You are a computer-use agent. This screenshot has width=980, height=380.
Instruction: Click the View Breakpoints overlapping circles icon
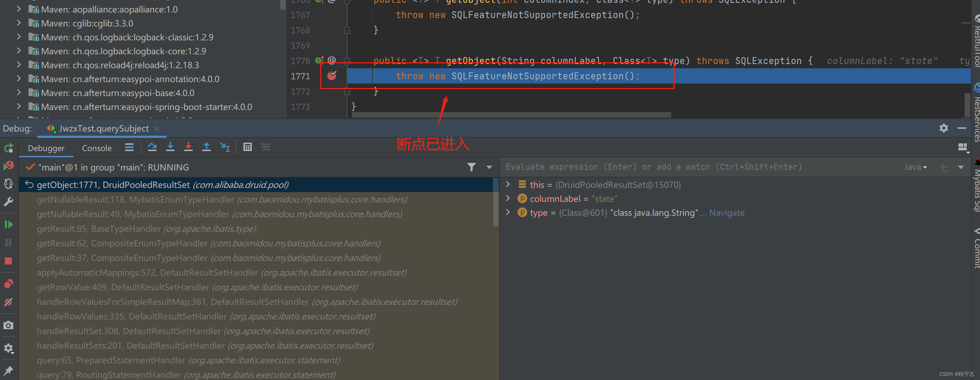point(8,283)
